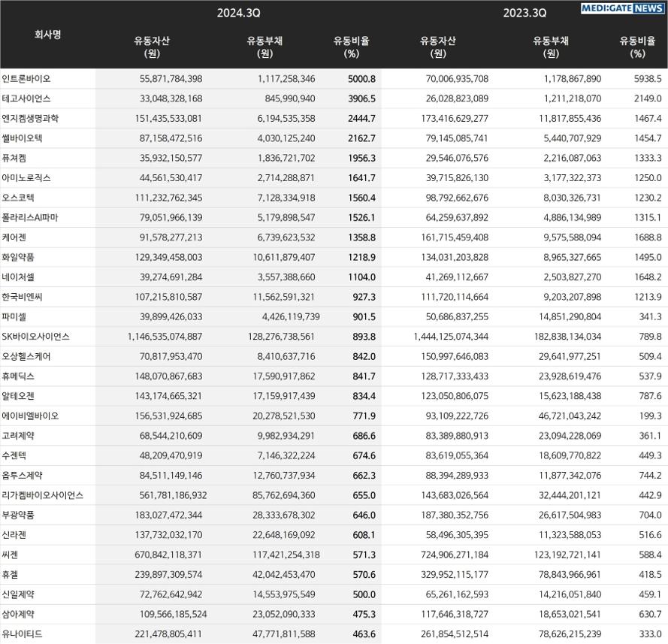668x644 pixels.
Task: Click company name 유나이티드
Action: (22, 633)
